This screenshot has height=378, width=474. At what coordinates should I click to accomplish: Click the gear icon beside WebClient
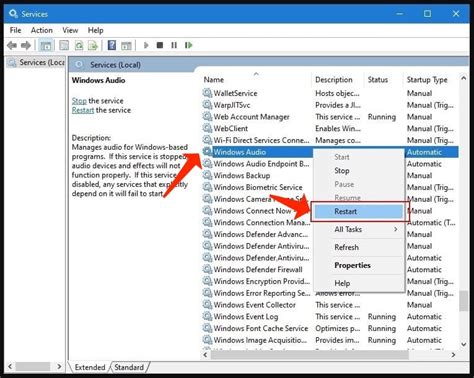[x=207, y=128]
